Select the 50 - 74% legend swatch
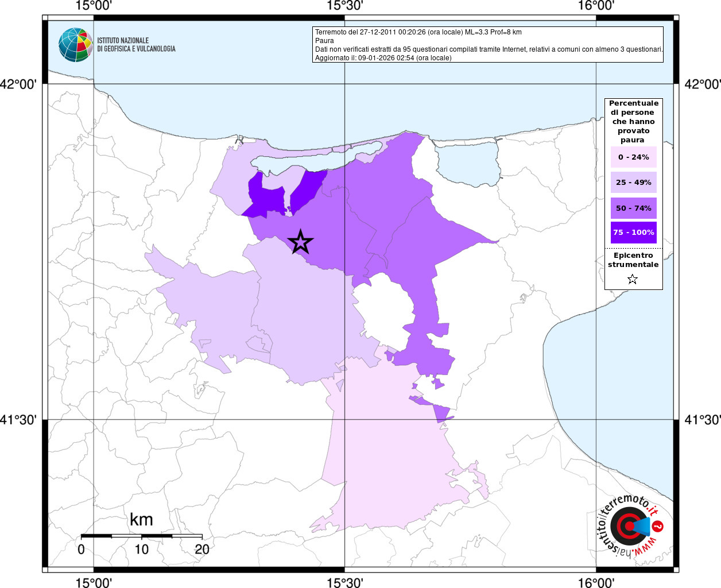 coord(633,208)
